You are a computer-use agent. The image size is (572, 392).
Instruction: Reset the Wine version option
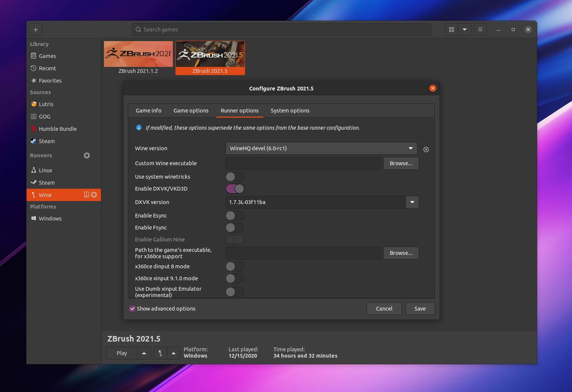(x=426, y=149)
